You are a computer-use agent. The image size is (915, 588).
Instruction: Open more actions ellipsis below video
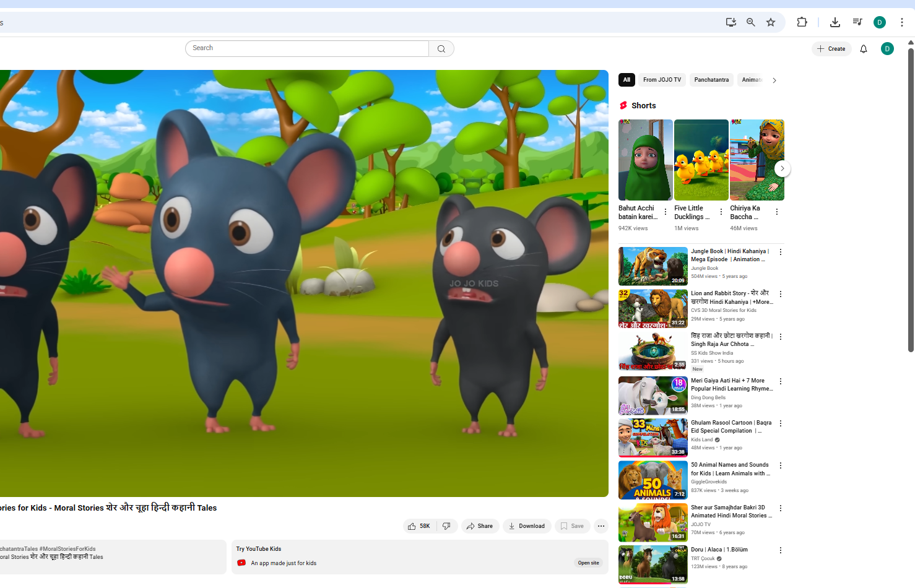click(601, 526)
